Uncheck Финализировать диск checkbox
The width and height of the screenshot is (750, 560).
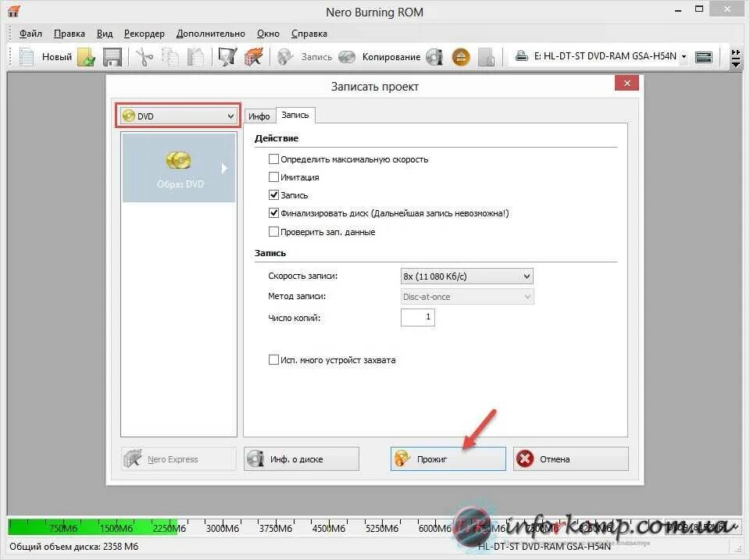click(273, 212)
